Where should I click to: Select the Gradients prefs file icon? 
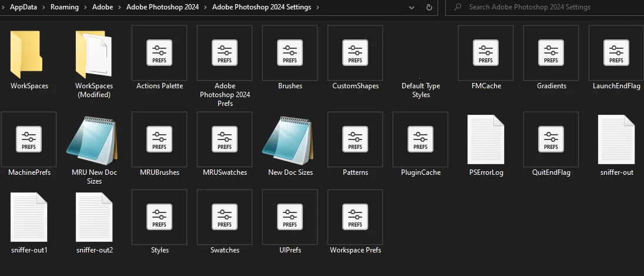click(551, 52)
